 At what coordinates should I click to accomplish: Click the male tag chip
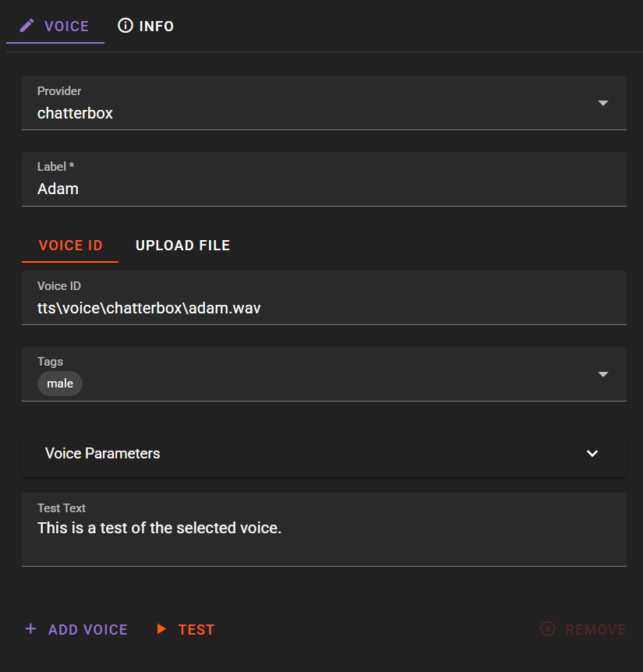click(x=60, y=384)
